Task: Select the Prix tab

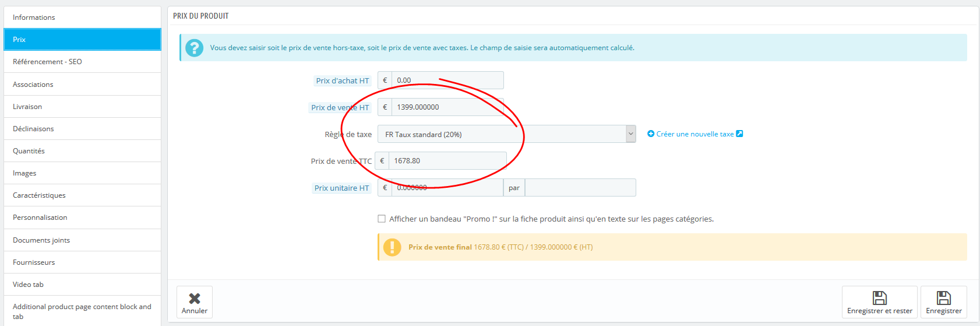Action: coord(82,39)
